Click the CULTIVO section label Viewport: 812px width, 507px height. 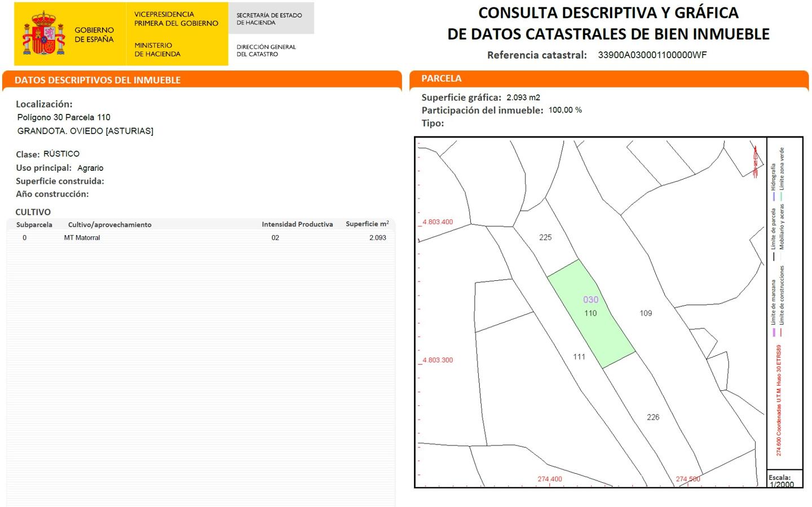point(33,212)
